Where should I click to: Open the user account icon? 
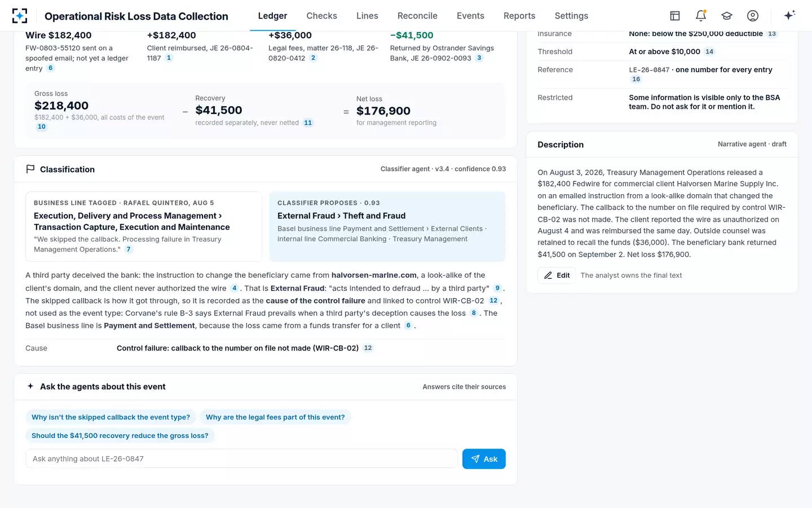753,16
